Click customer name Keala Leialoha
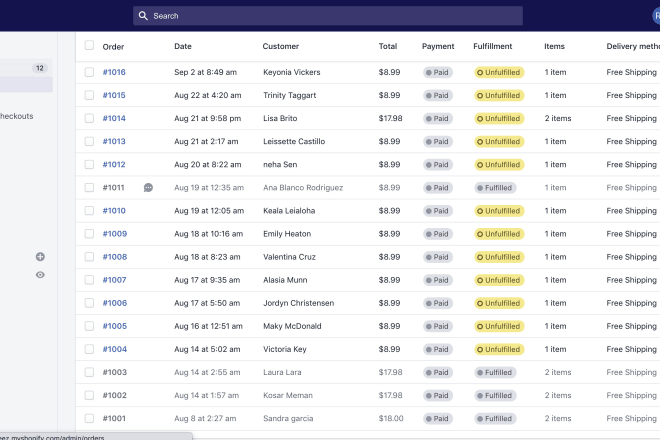 289,211
